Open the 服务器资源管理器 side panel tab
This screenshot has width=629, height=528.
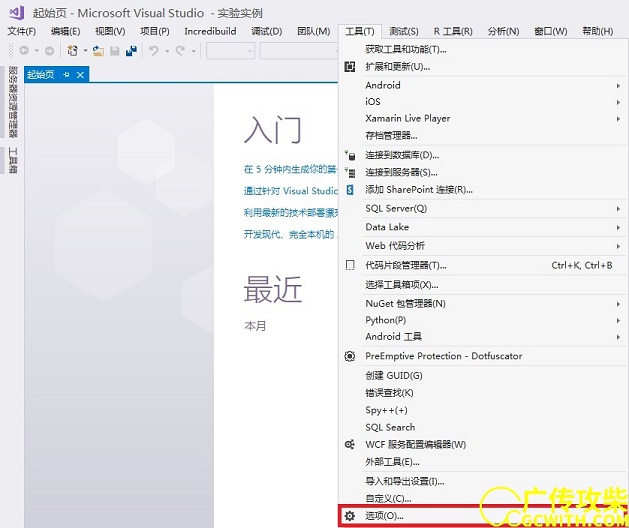point(13,102)
